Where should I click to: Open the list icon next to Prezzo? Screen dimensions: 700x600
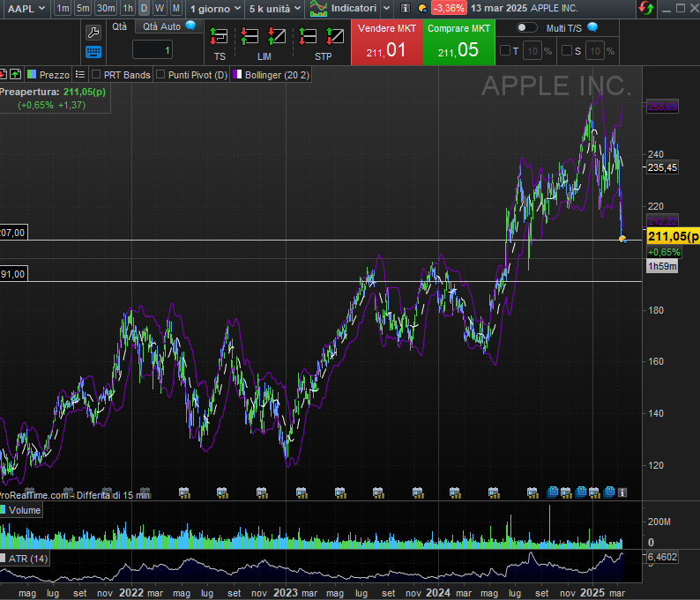pyautogui.click(x=80, y=75)
